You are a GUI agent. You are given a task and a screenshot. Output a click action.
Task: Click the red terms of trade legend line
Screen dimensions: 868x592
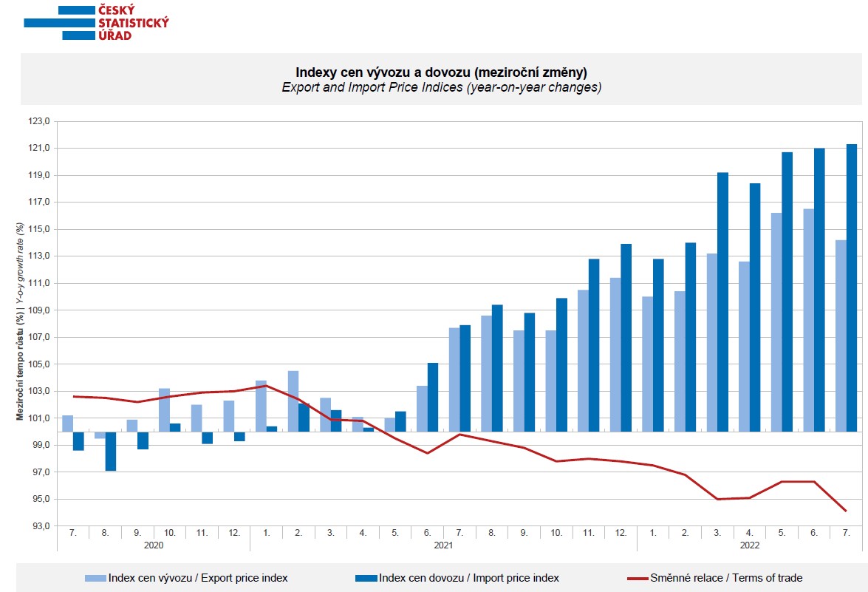click(x=637, y=578)
